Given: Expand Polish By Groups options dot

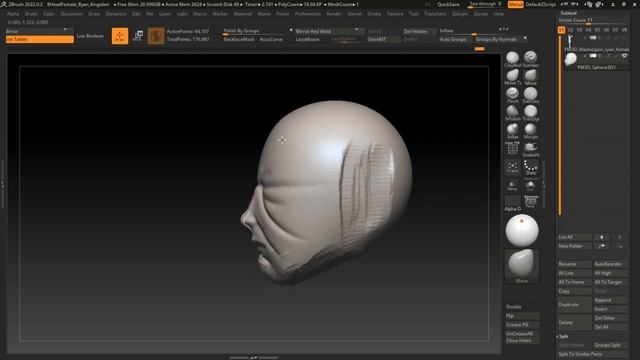Looking at the screenshot, I should tap(291, 30).
